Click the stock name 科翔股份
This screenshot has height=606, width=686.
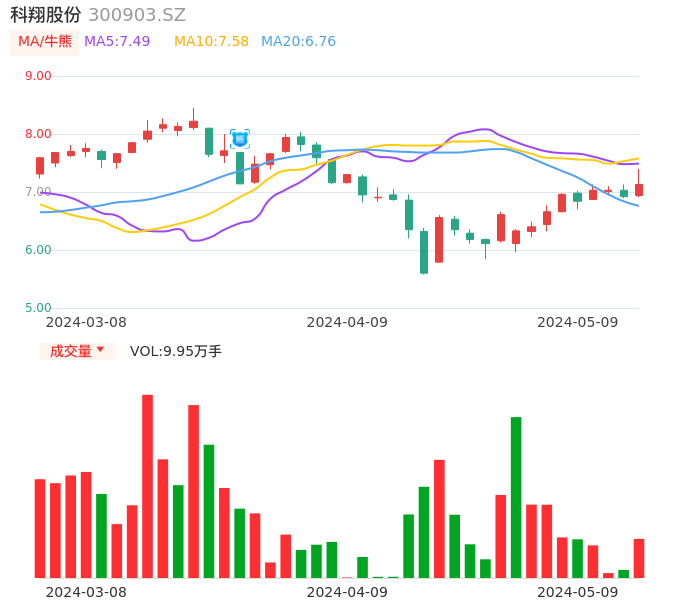(45, 15)
